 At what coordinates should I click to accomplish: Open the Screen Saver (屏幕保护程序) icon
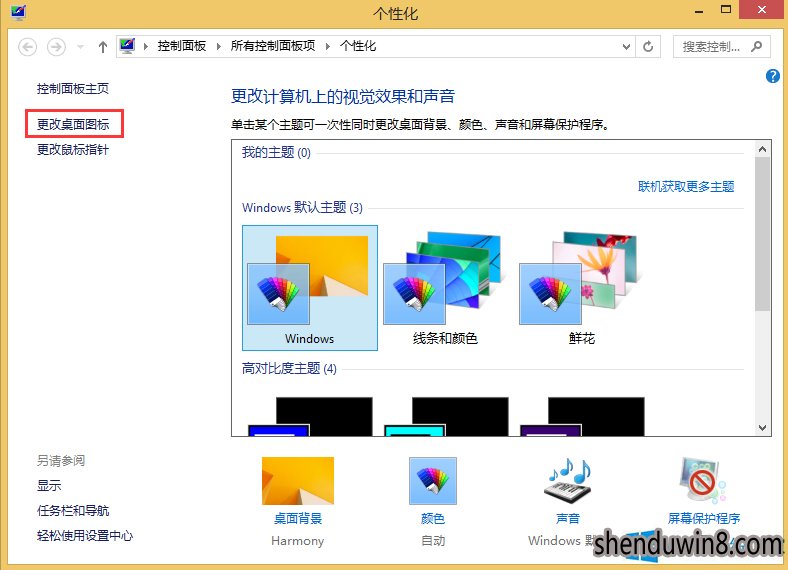(x=703, y=481)
